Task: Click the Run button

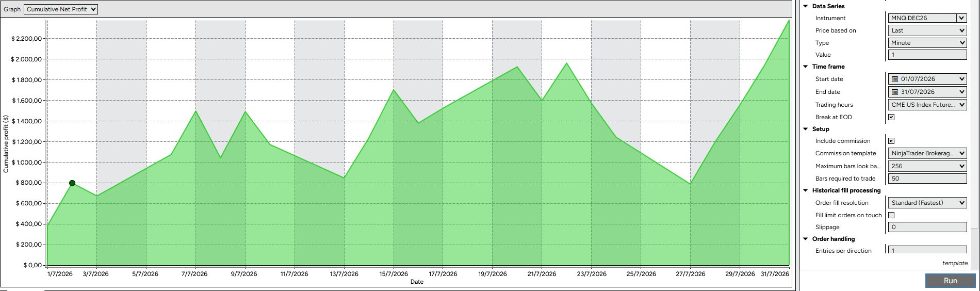Action: point(950,281)
